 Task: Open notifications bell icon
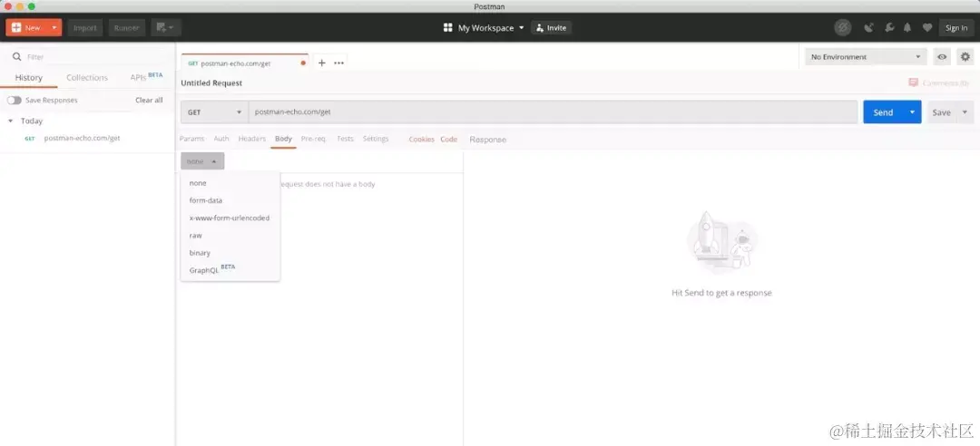click(x=906, y=27)
